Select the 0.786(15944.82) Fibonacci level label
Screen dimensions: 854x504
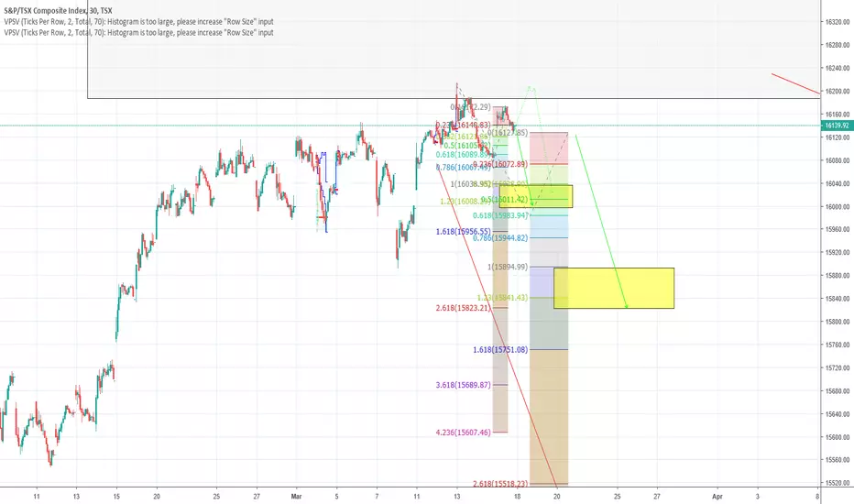click(500, 238)
